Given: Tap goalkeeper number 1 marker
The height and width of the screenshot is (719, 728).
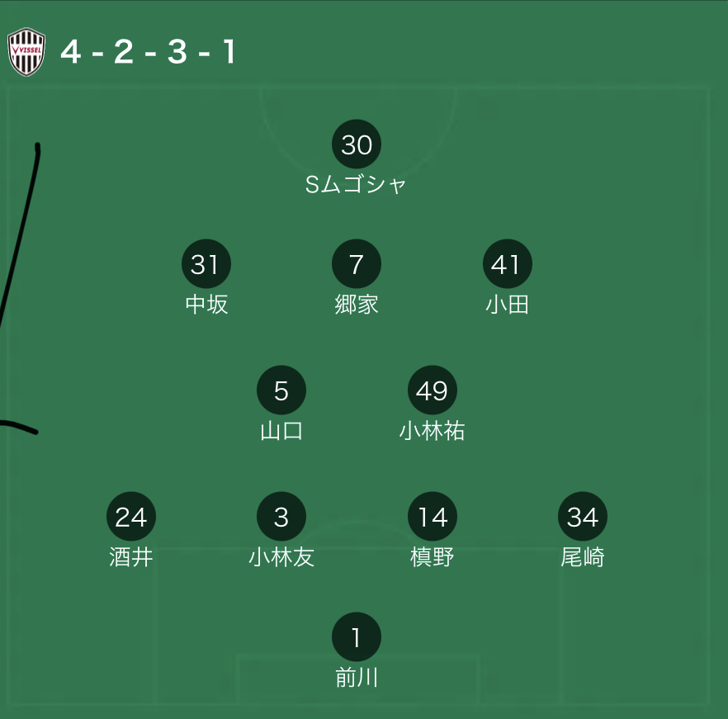Looking at the screenshot, I should pyautogui.click(x=357, y=636).
